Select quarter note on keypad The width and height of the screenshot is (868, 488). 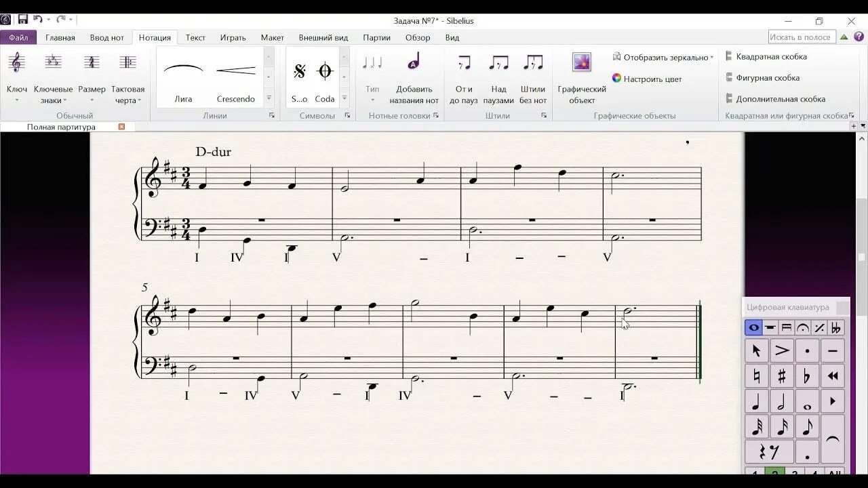point(756,401)
